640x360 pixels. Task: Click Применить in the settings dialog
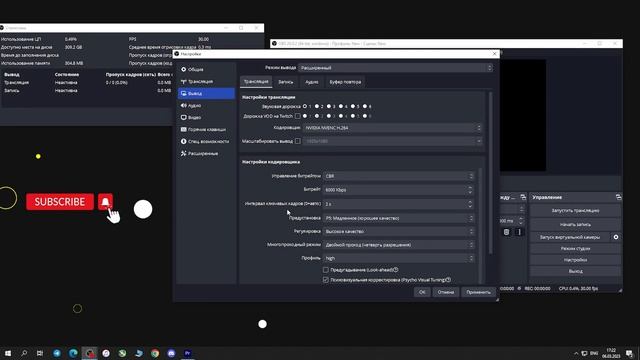coord(478,292)
